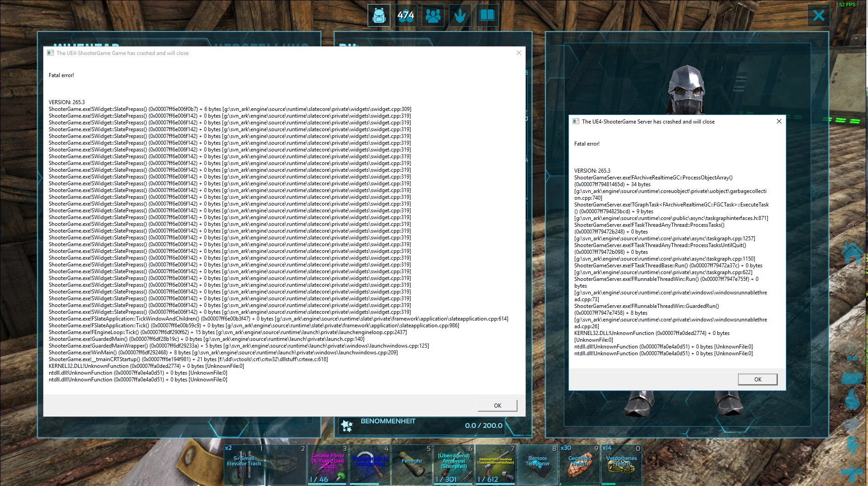868x486 pixels.
Task: Click 'VERSION: 265.3' in Server crash dialog
Action: click(x=592, y=171)
